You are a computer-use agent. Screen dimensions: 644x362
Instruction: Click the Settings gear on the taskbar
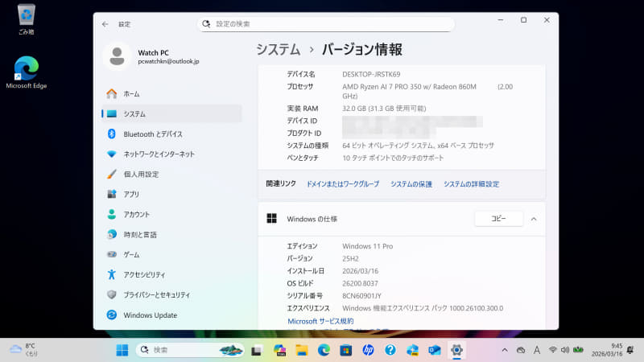tap(456, 350)
